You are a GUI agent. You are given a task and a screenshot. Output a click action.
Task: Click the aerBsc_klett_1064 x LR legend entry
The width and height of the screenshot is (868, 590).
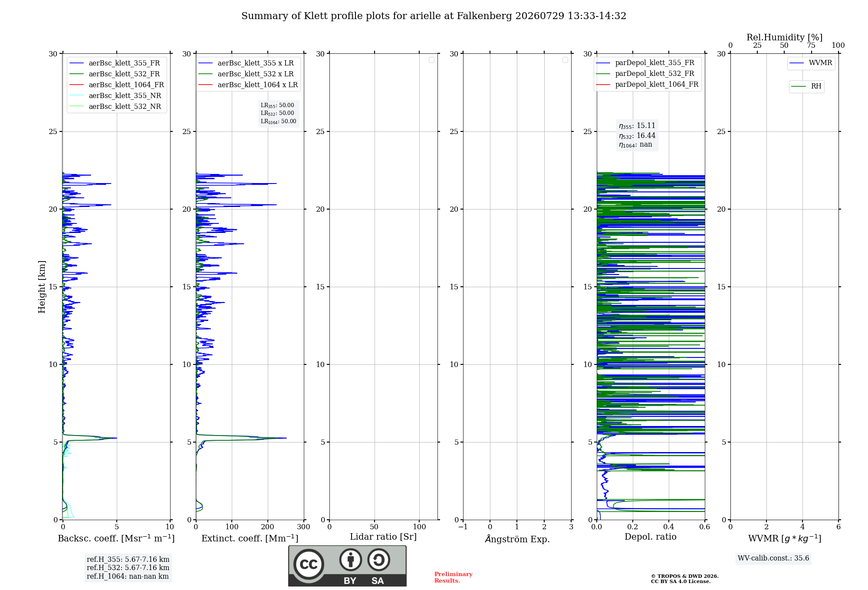tap(248, 85)
